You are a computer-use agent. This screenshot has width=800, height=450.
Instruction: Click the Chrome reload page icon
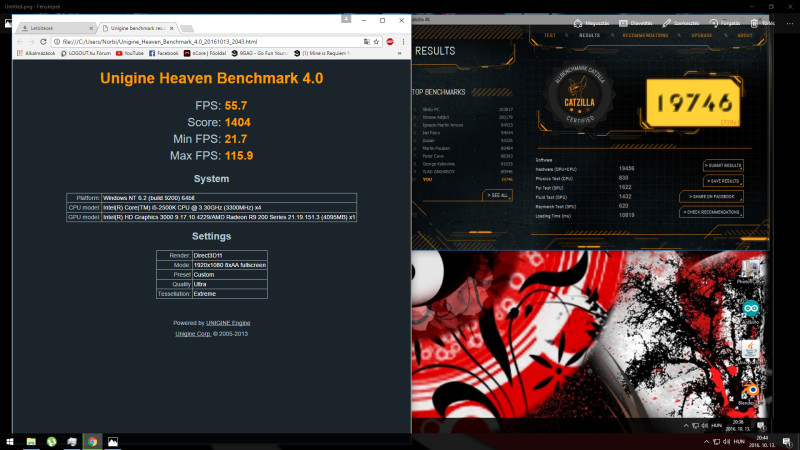click(43, 42)
